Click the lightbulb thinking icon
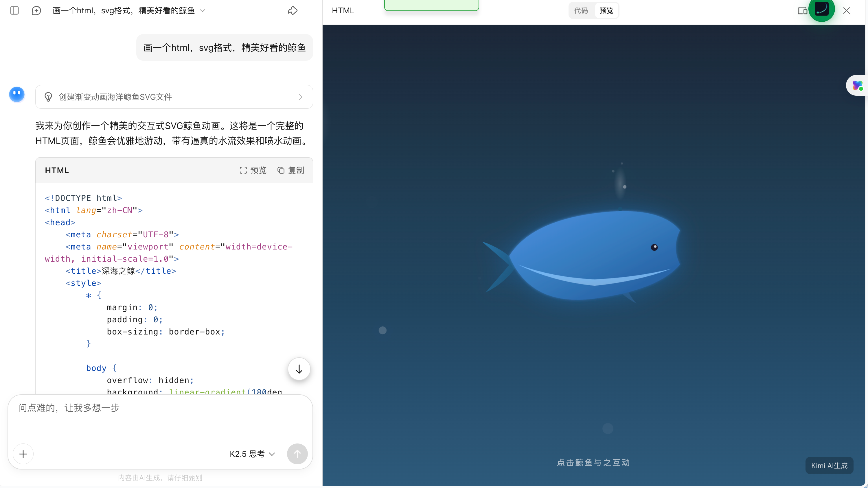Image resolution: width=868 pixels, height=488 pixels. [48, 97]
